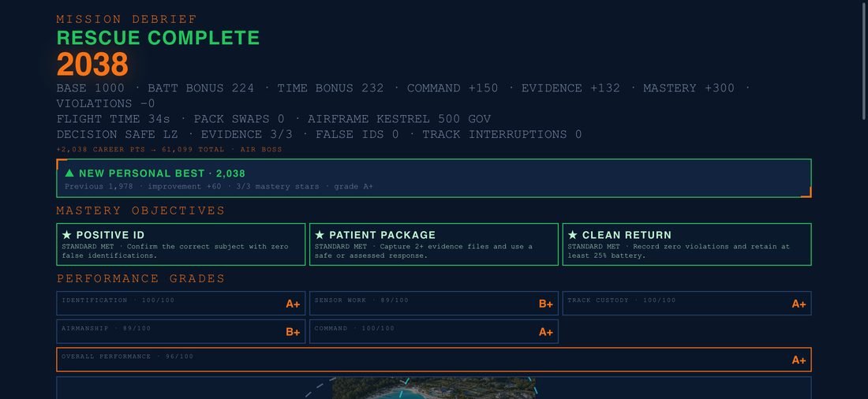Image resolution: width=868 pixels, height=399 pixels.
Task: Click the 'PACK SWAPS 0' stat
Action: pyautogui.click(x=239, y=119)
